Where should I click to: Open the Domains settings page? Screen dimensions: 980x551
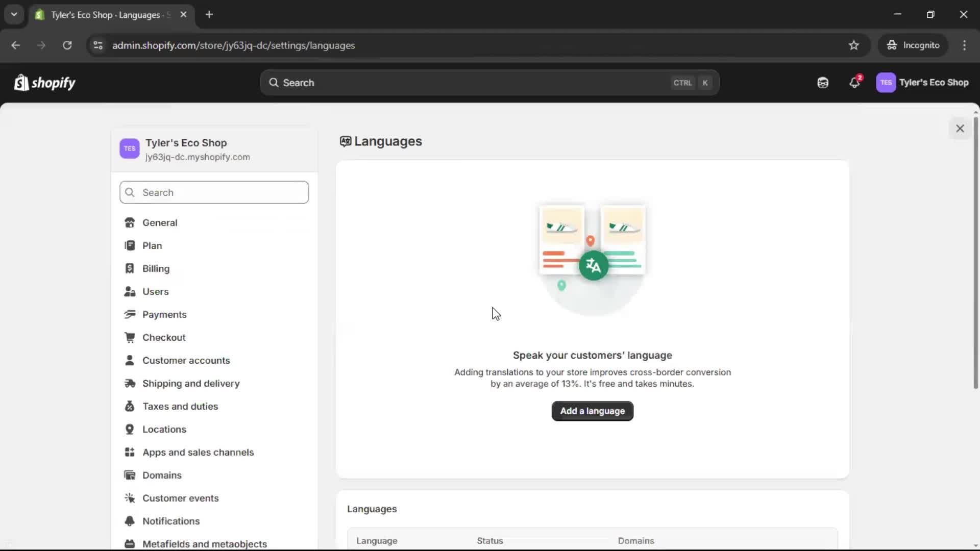pos(162,475)
